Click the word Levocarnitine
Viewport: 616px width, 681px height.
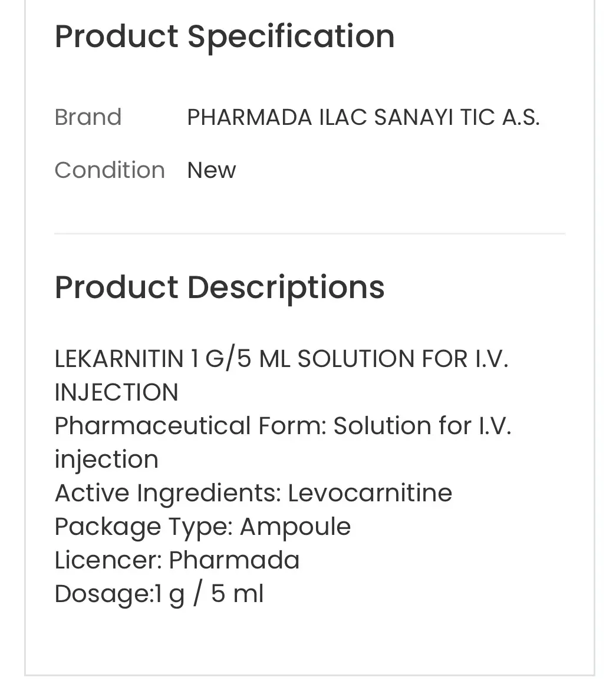(x=370, y=493)
